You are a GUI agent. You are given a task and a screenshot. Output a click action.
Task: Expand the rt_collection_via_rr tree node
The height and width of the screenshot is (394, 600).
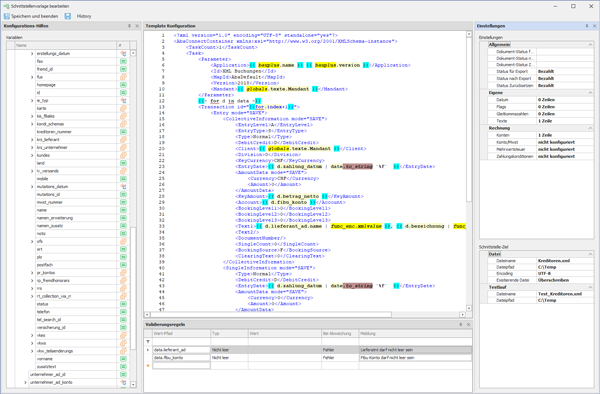(x=32, y=296)
